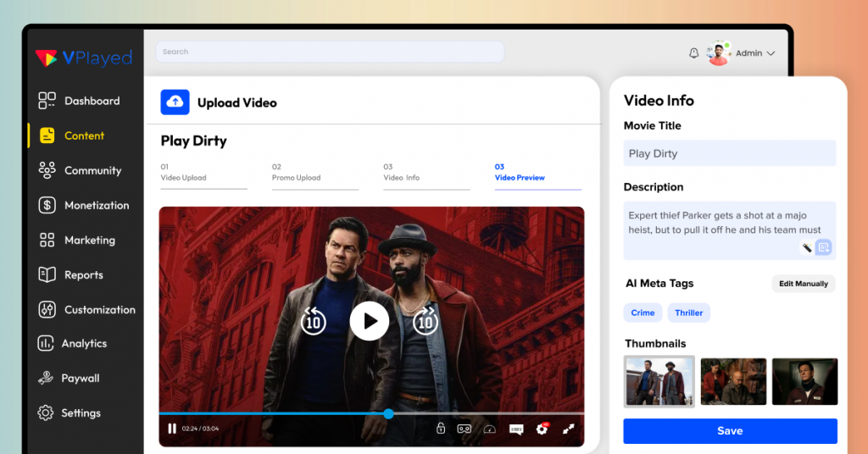Viewport: 868px width, 454px height.
Task: Click the VR headset icon in player
Action: (465, 429)
